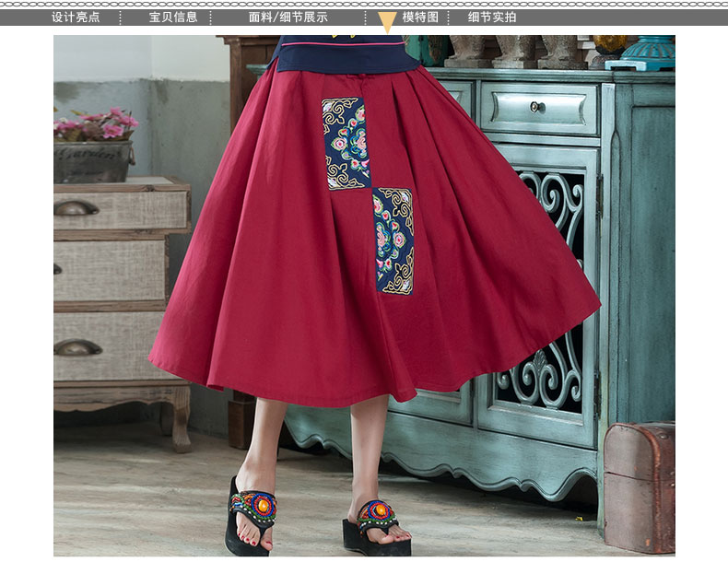Click the embroidered sandal on the right foot
This screenshot has height=562, width=728.
pyautogui.click(x=377, y=520)
